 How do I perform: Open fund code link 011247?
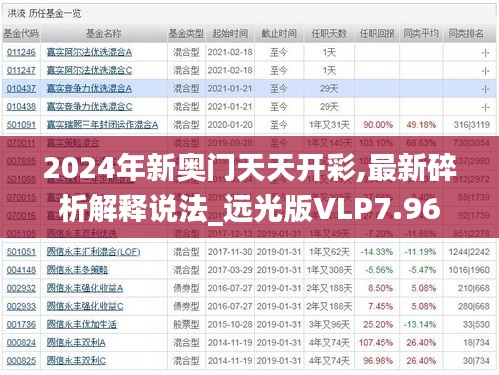[21, 70]
